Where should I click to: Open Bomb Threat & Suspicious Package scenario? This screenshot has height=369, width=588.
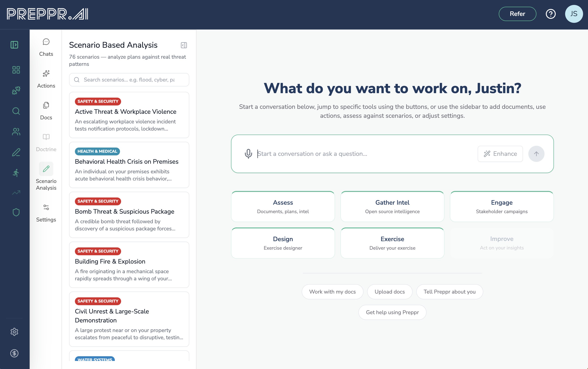(x=129, y=215)
